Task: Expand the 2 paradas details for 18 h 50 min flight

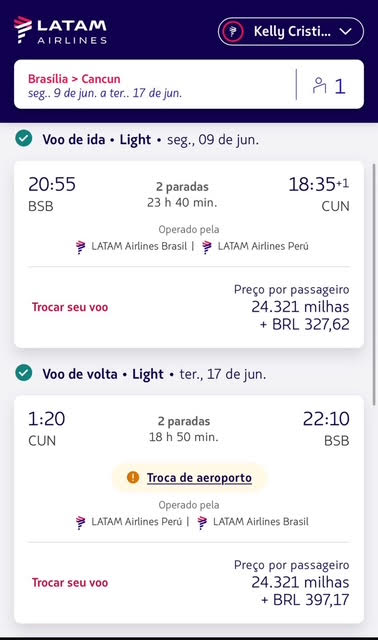Action: (x=184, y=421)
